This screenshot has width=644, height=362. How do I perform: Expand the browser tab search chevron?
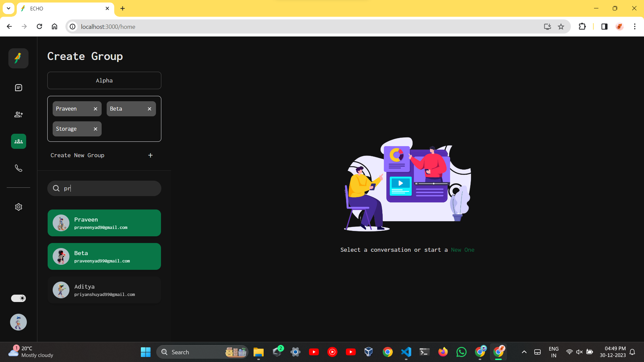[x=8, y=8]
